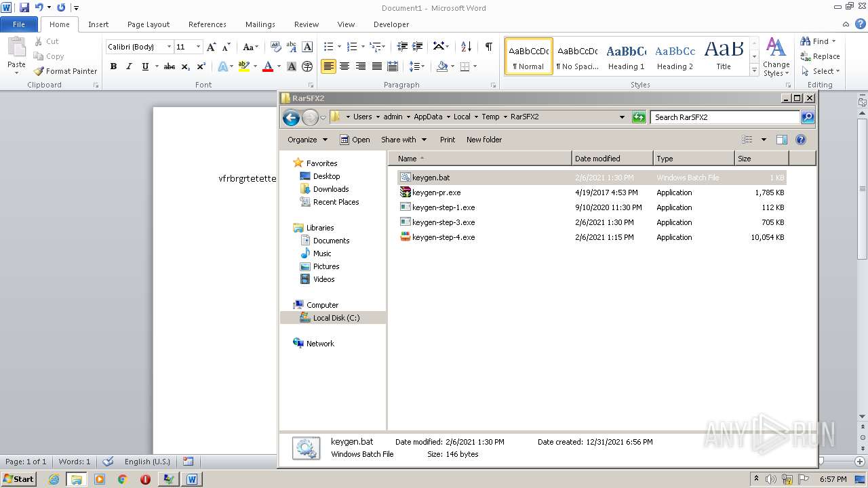Click the Numbering list icon
This screenshot has width=868, height=488.
[351, 47]
